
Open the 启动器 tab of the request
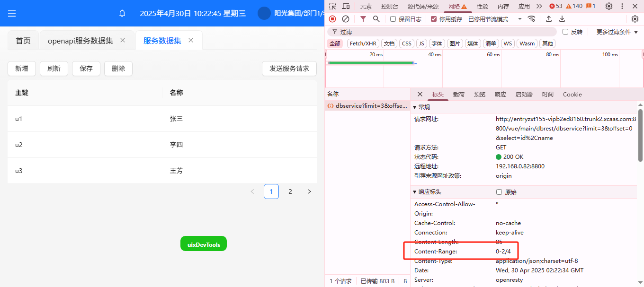(524, 94)
